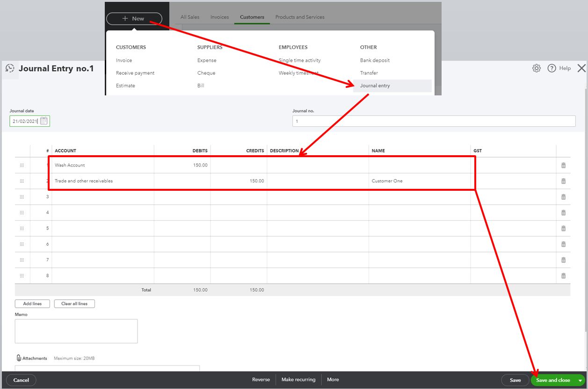The image size is (588, 389).
Task: Select Estimate under Customers
Action: click(125, 86)
